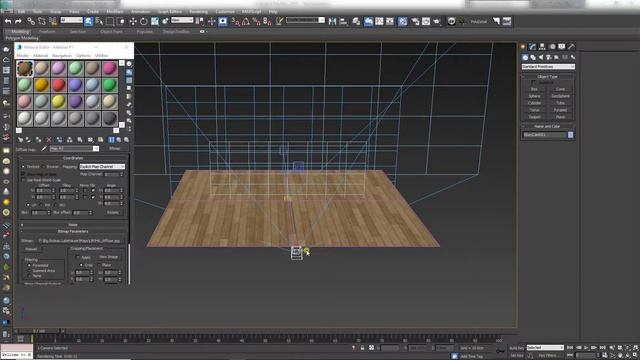640x360 pixels.
Task: Click the object color swatch beside the name
Action: pyautogui.click(x=570, y=135)
